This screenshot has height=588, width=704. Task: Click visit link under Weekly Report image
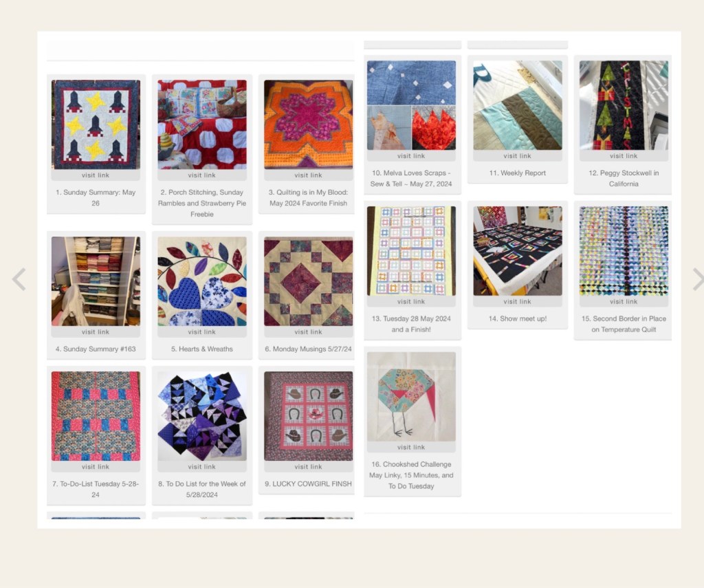coord(517,156)
